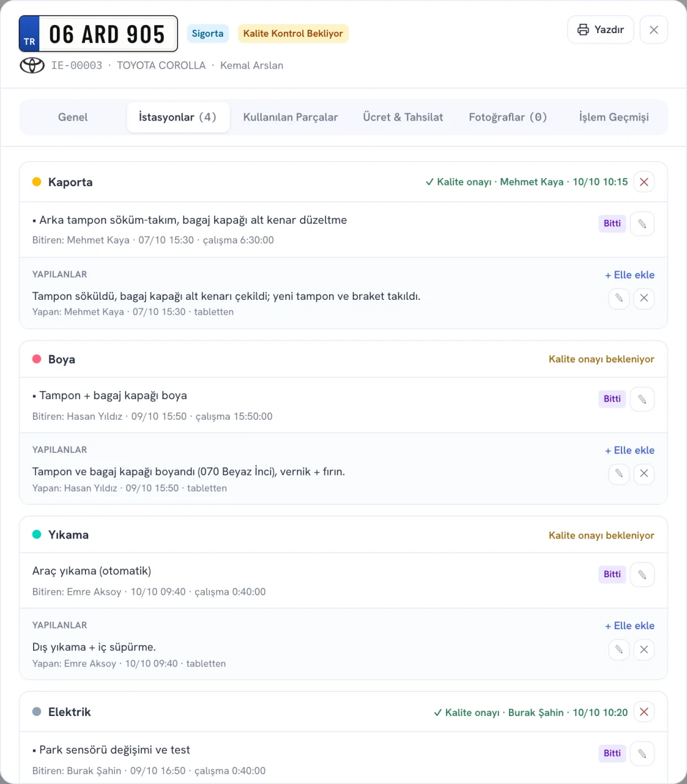
Task: Delete the Boya note about 070 Beyaz İnci
Action: point(644,474)
